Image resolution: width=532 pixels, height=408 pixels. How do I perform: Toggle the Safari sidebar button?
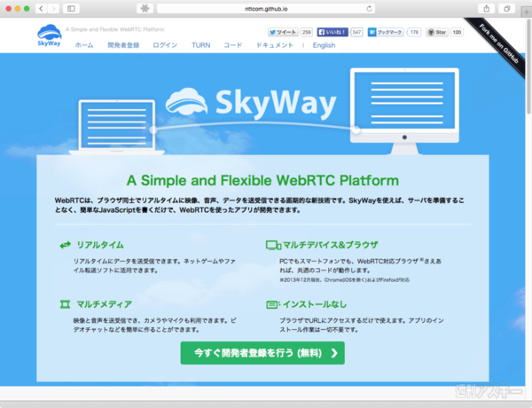pyautogui.click(x=71, y=9)
